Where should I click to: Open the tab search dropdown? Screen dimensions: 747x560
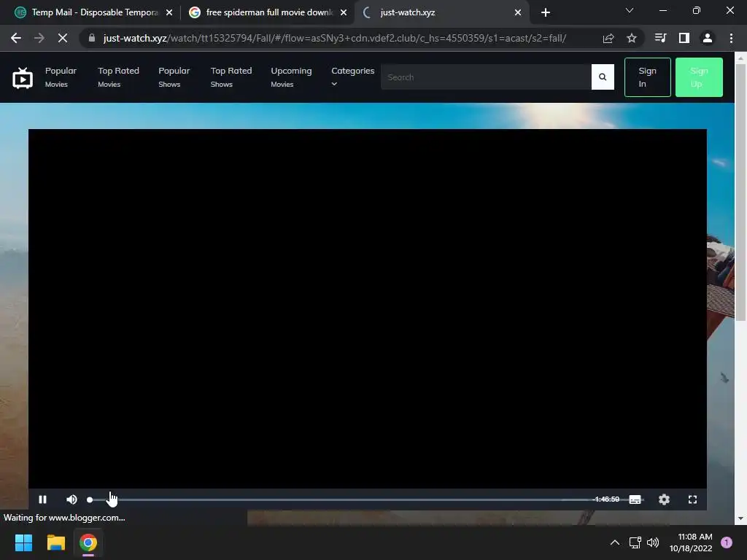630,10
